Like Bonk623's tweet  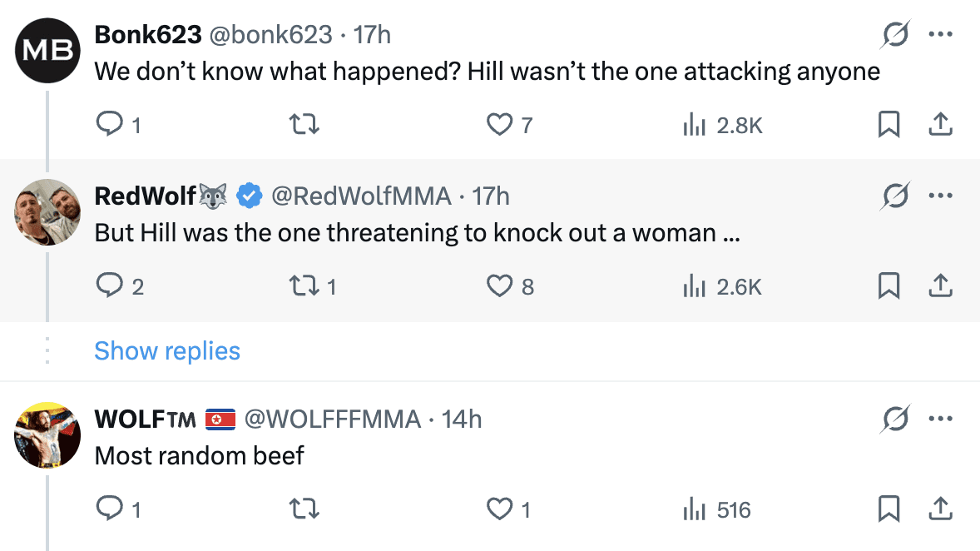coord(499,125)
